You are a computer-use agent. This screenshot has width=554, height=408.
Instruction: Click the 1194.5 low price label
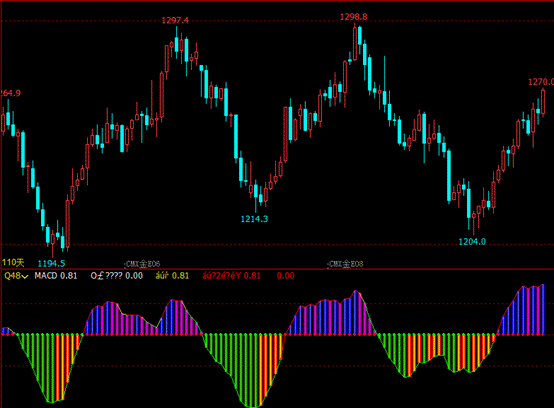[51, 263]
